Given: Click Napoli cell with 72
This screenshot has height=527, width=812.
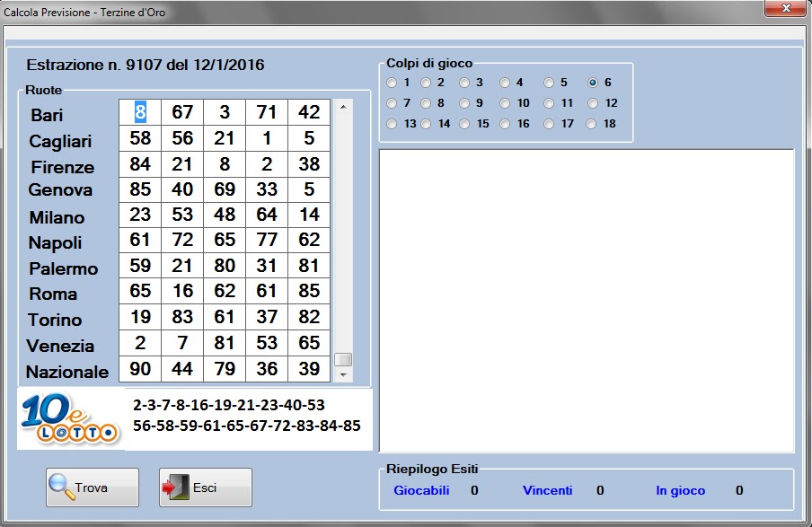Looking at the screenshot, I should tap(182, 241).
